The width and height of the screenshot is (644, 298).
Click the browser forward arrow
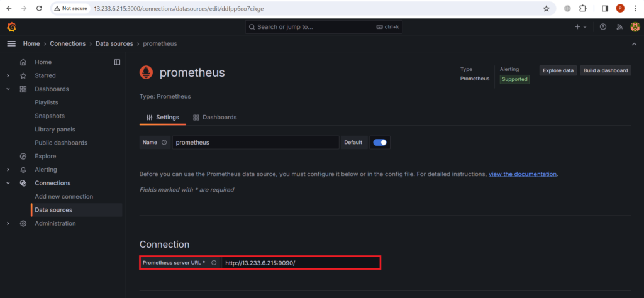click(24, 8)
